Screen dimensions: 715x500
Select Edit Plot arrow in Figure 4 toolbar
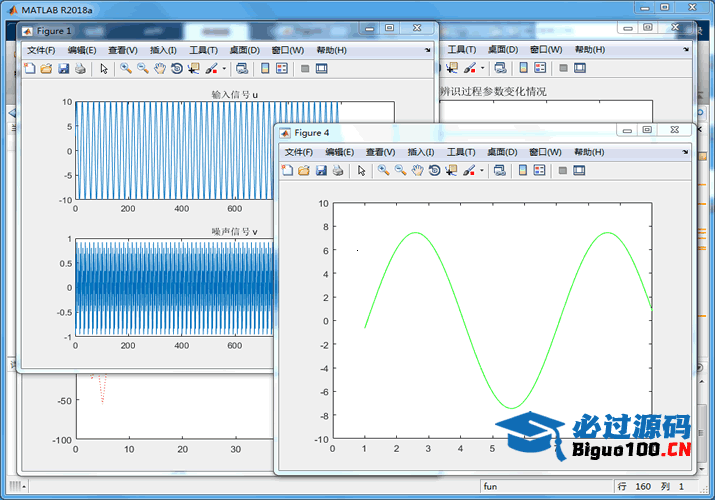pyautogui.click(x=362, y=170)
